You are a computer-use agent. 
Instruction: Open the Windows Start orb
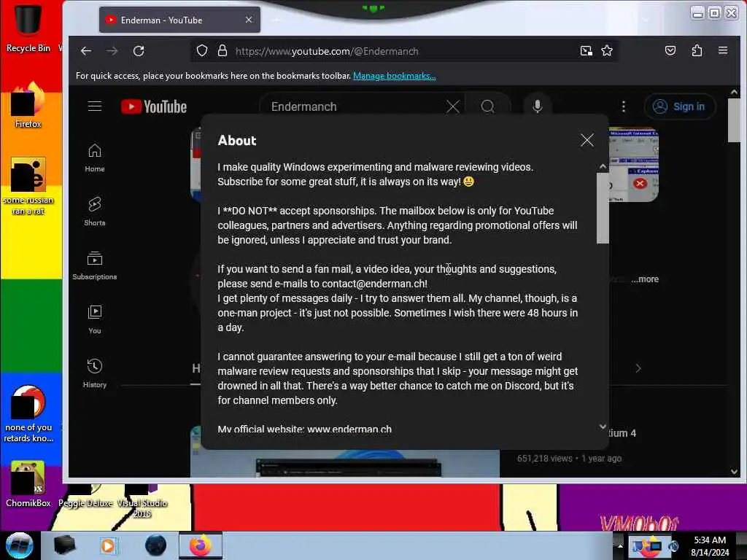coord(20,545)
